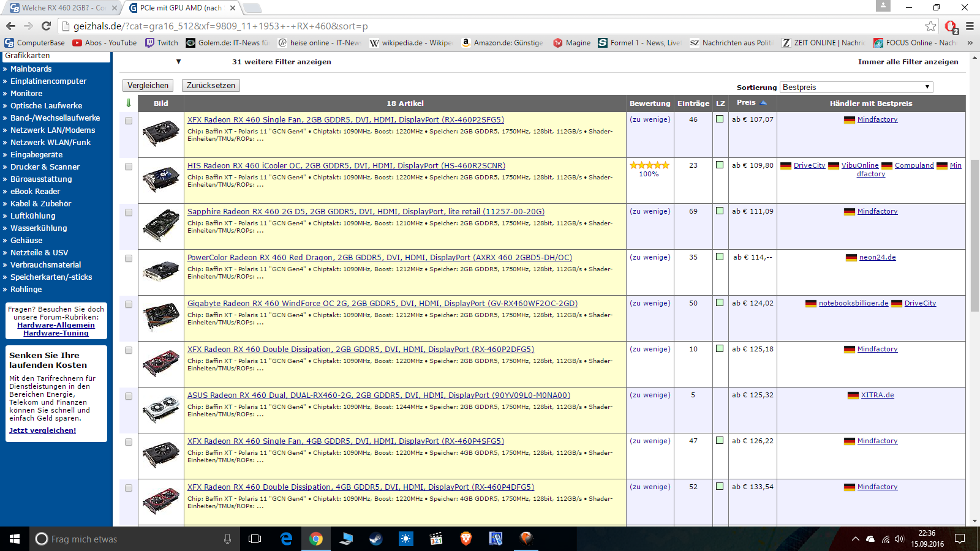Reload the geizhals.de page
The width and height of the screenshot is (980, 551).
tap(46, 26)
